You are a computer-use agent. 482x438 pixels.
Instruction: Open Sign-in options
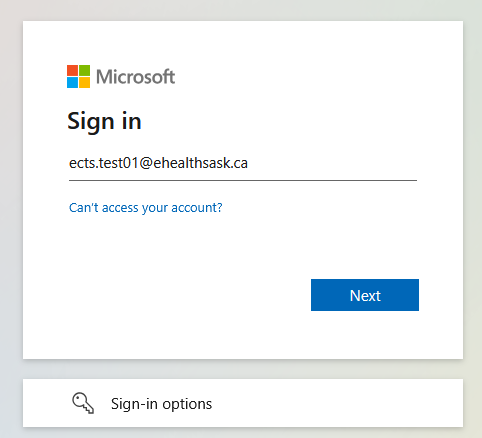243,403
